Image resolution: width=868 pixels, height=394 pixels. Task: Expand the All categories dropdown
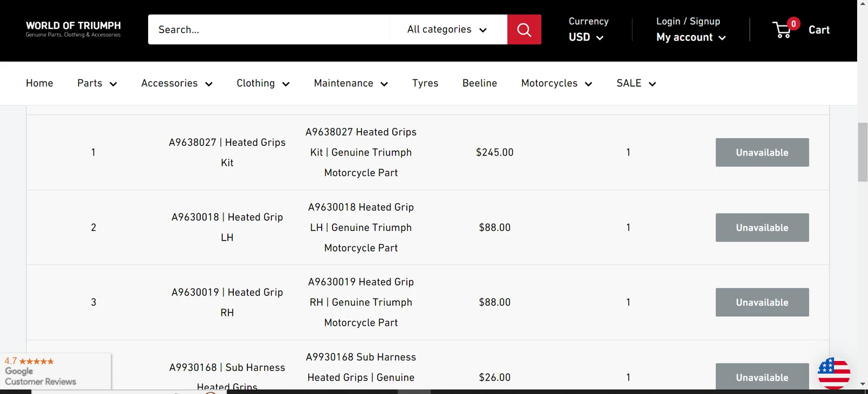447,29
